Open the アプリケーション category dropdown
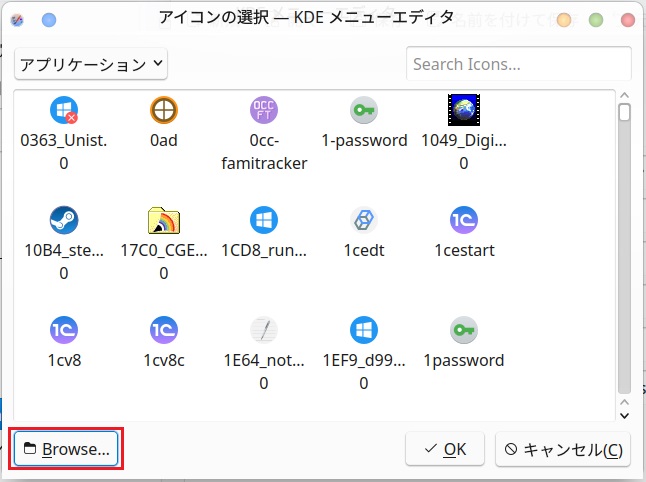646x482 pixels. pyautogui.click(x=91, y=64)
